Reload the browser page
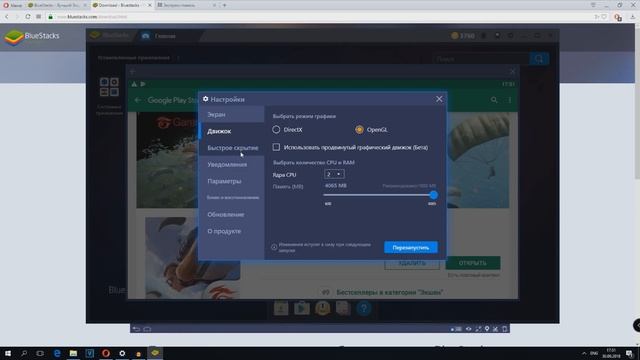 pos(27,17)
